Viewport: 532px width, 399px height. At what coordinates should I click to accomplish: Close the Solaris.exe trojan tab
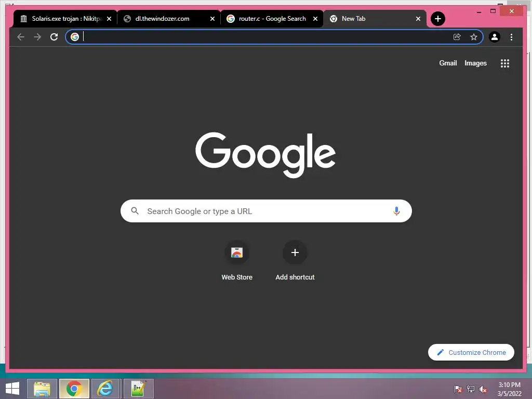(x=109, y=19)
